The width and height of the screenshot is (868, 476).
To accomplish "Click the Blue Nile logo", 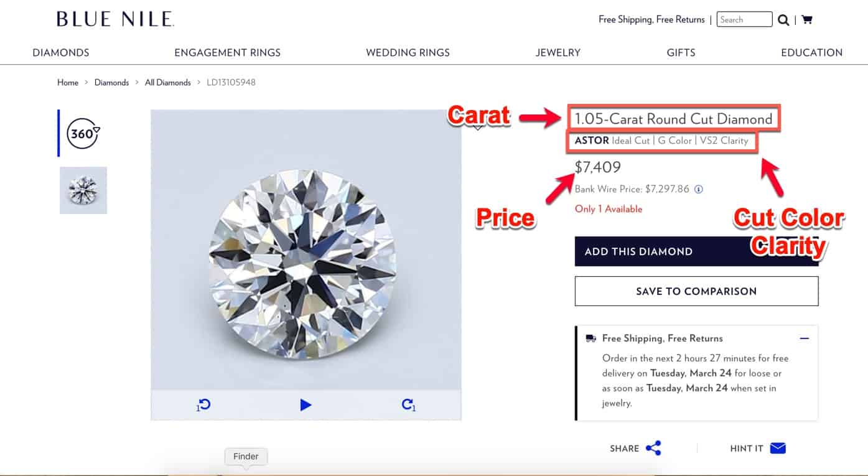I will pyautogui.click(x=114, y=19).
